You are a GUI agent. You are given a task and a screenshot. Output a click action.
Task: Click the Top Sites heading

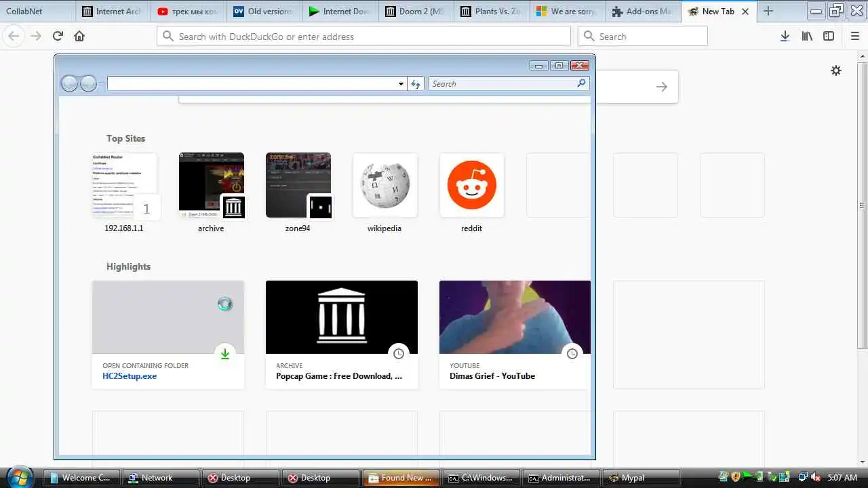[x=125, y=138]
